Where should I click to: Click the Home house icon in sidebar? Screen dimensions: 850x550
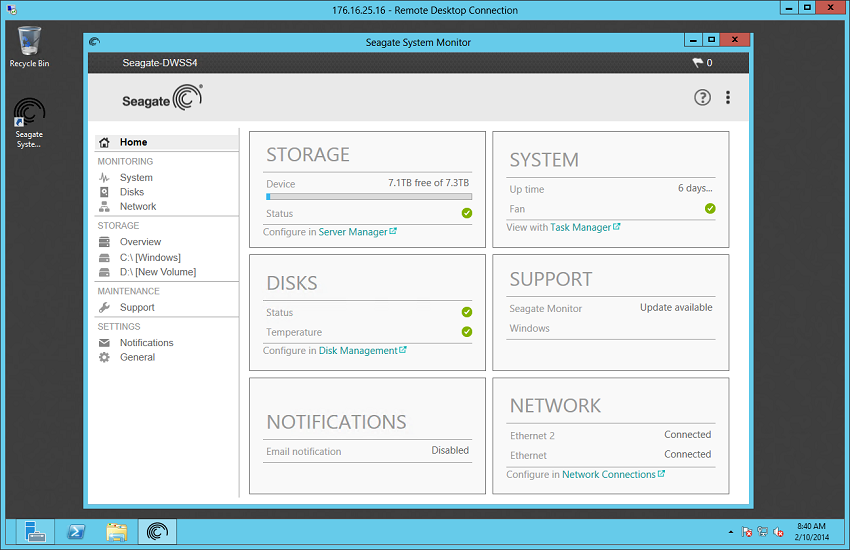pos(104,143)
